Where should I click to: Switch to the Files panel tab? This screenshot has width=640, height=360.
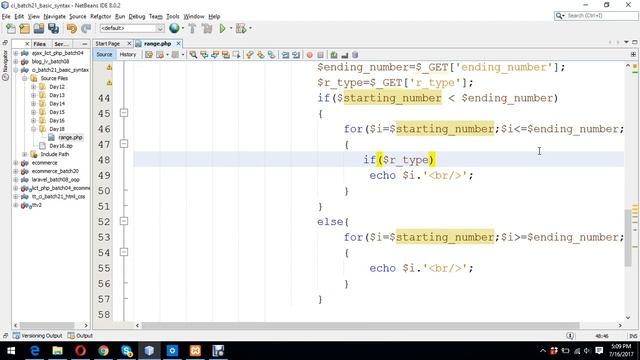point(40,44)
